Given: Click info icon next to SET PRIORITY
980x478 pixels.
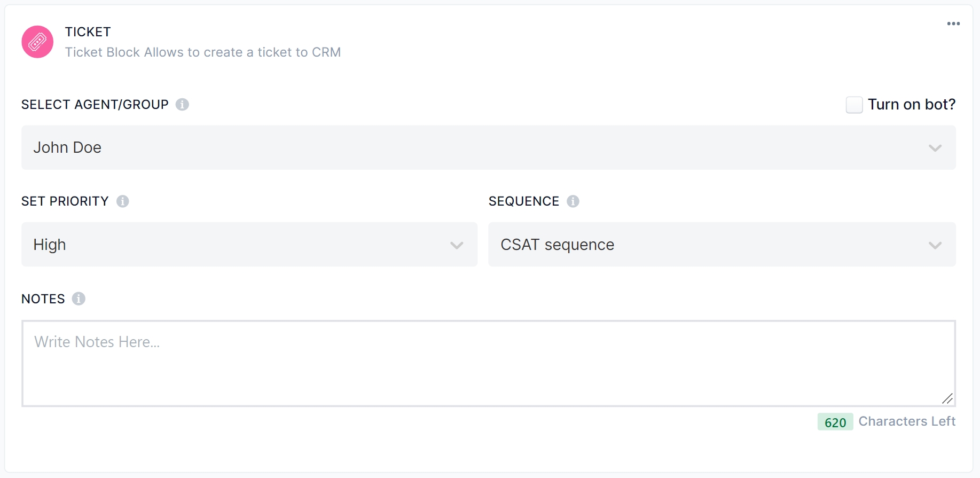Looking at the screenshot, I should (x=123, y=201).
